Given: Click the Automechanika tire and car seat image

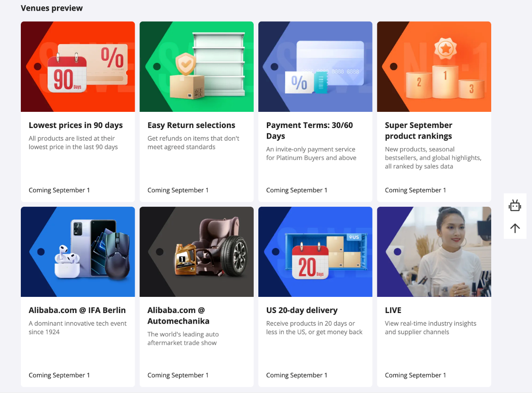Looking at the screenshot, I should 197,252.
